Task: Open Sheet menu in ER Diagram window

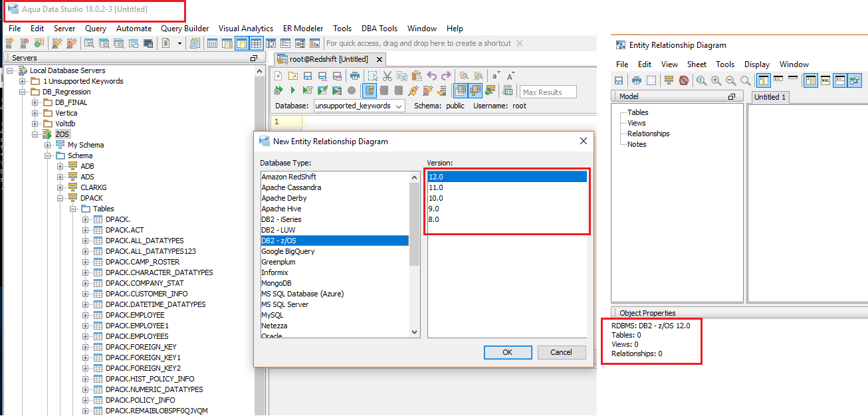Action: (x=697, y=64)
